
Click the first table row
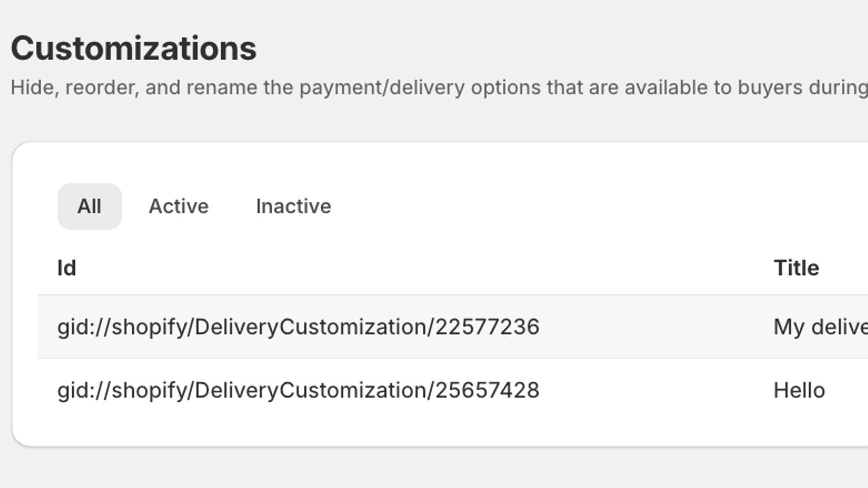tap(380, 326)
